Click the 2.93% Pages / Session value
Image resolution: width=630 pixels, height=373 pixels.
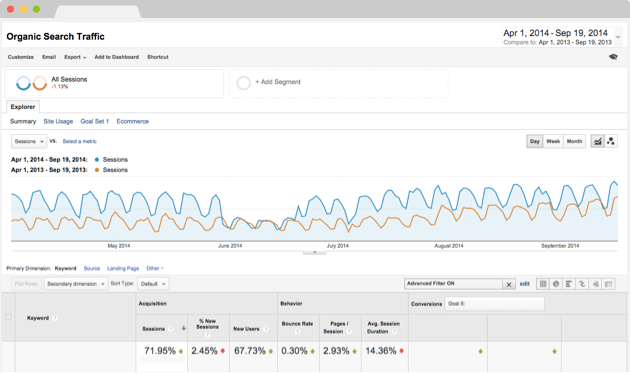tap(336, 351)
